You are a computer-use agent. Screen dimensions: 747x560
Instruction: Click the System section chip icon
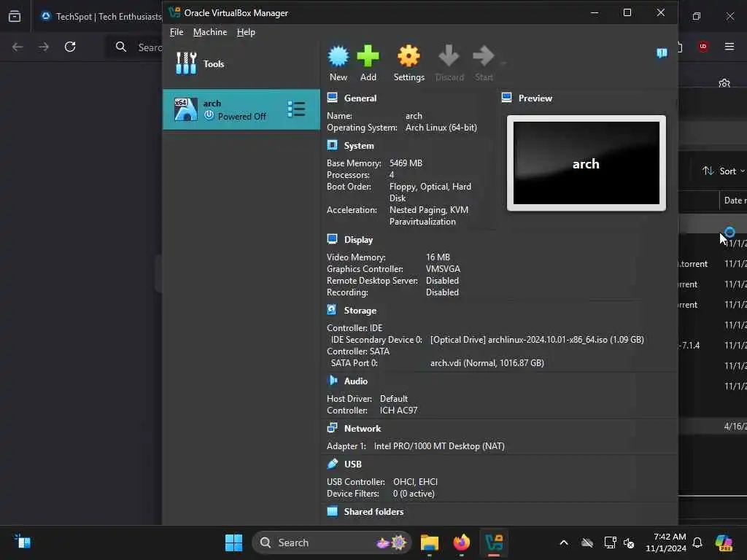332,145
